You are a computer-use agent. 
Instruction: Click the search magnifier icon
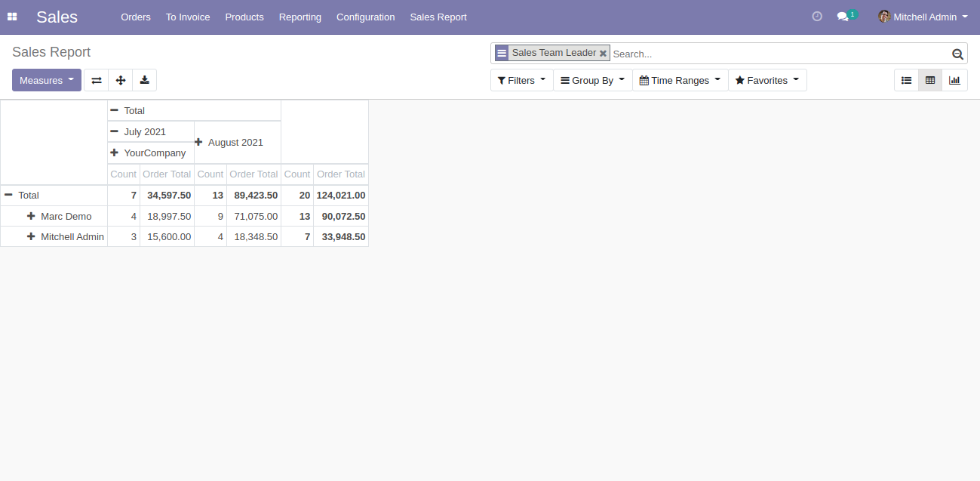957,54
